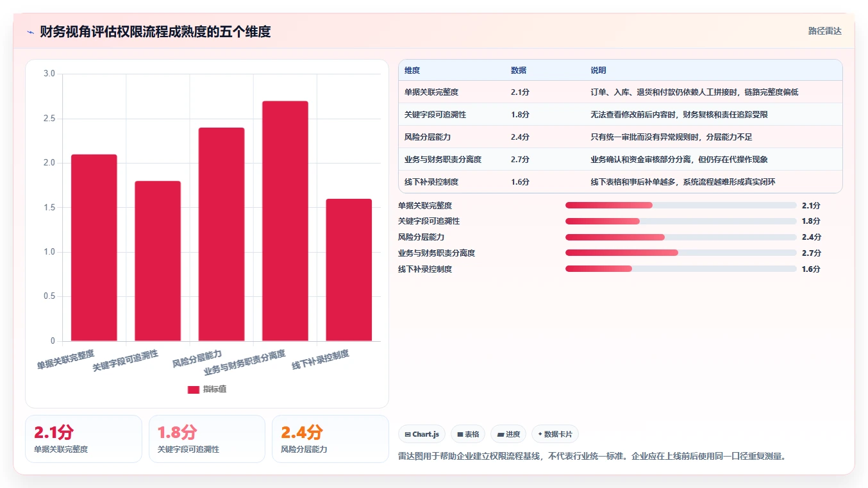The width and height of the screenshot is (868, 488).
Task: Click the 业务与财务职责分离度 progress bar
Action: click(x=681, y=253)
